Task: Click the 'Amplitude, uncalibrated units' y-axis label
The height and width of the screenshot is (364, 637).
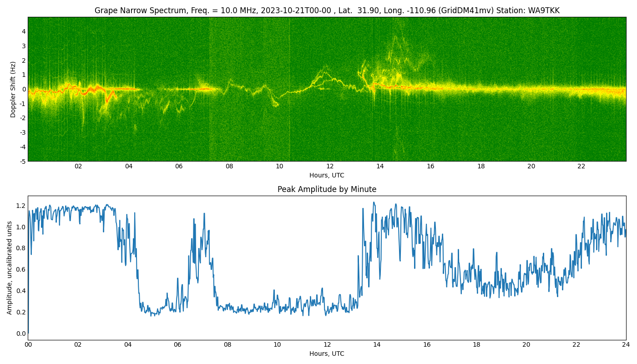Action: click(x=10, y=268)
